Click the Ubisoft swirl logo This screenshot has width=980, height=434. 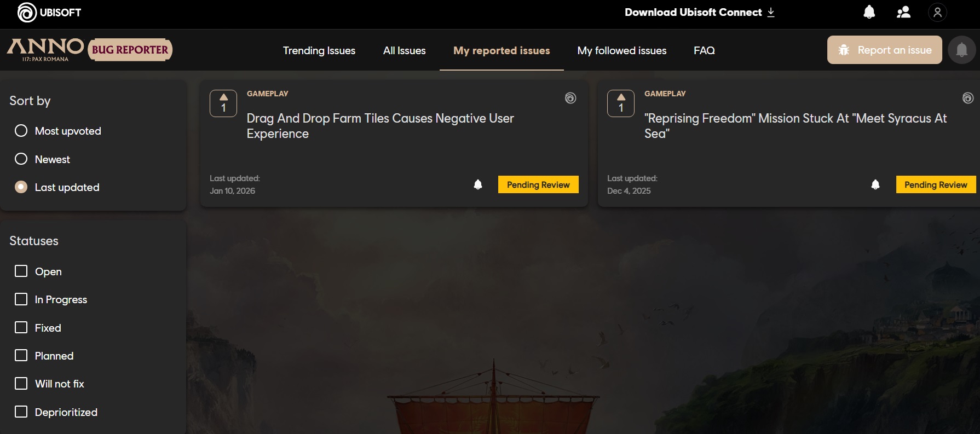tap(27, 13)
